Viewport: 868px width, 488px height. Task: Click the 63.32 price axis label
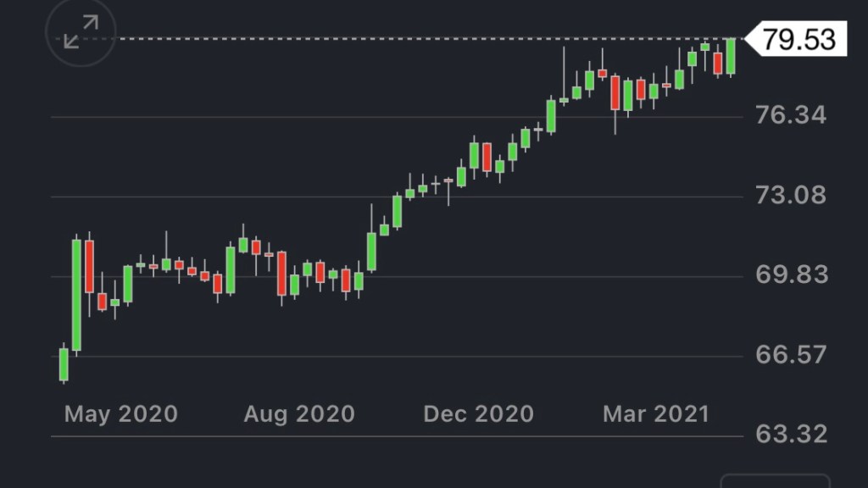tap(791, 435)
